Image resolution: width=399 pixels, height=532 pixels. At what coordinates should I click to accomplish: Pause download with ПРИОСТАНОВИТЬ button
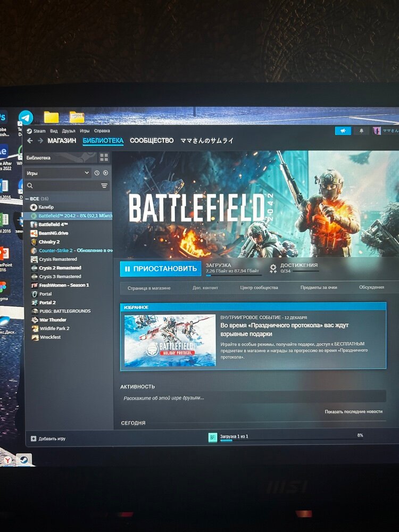tap(161, 269)
